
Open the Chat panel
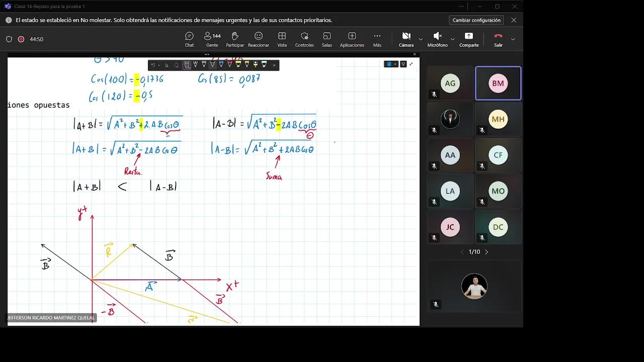click(189, 40)
